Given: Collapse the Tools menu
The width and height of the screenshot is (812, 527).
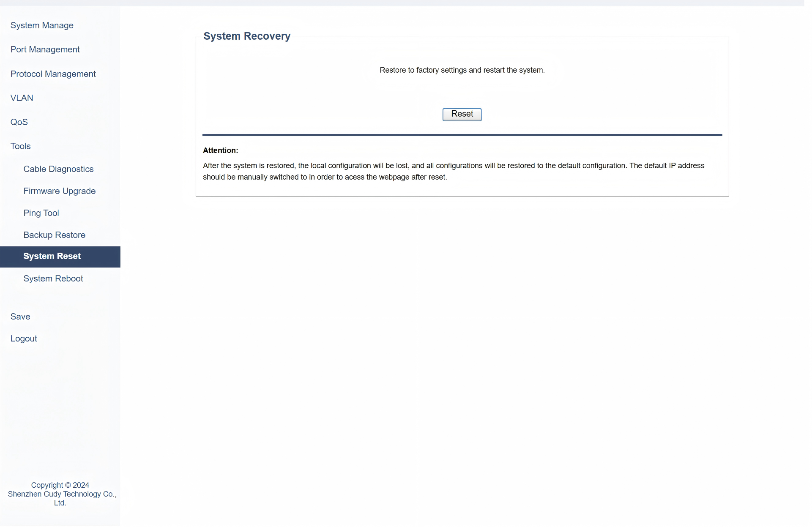Looking at the screenshot, I should pyautogui.click(x=20, y=146).
